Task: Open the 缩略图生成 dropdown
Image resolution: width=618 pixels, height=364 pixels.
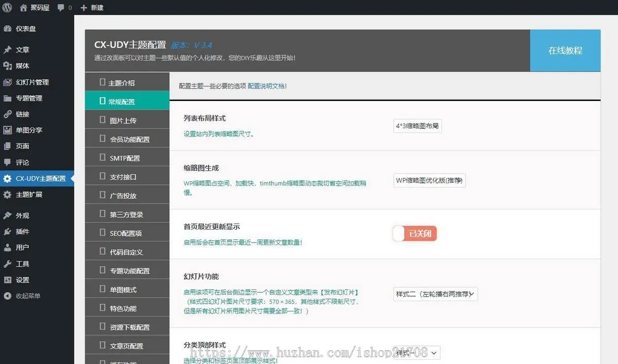Action: click(x=430, y=181)
